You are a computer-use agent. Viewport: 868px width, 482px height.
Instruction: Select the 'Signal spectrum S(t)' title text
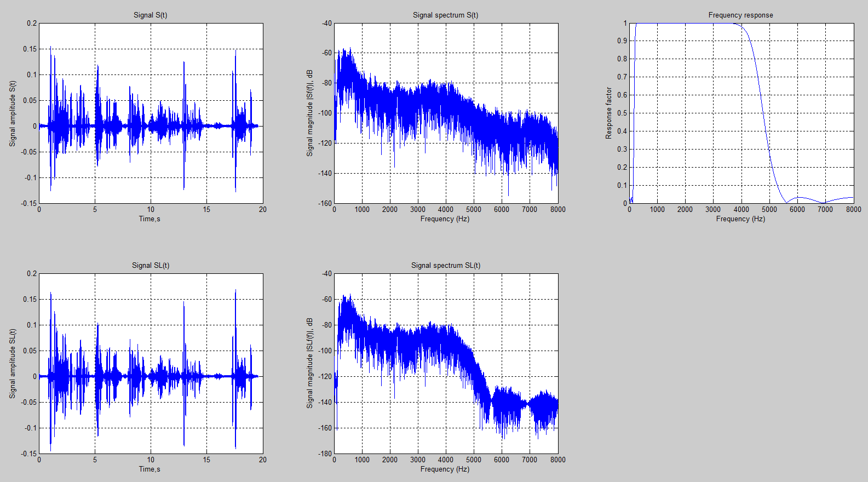click(x=445, y=15)
